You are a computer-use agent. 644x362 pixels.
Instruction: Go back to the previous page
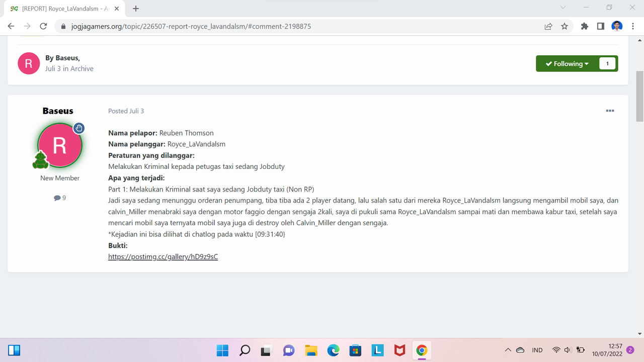click(11, 26)
